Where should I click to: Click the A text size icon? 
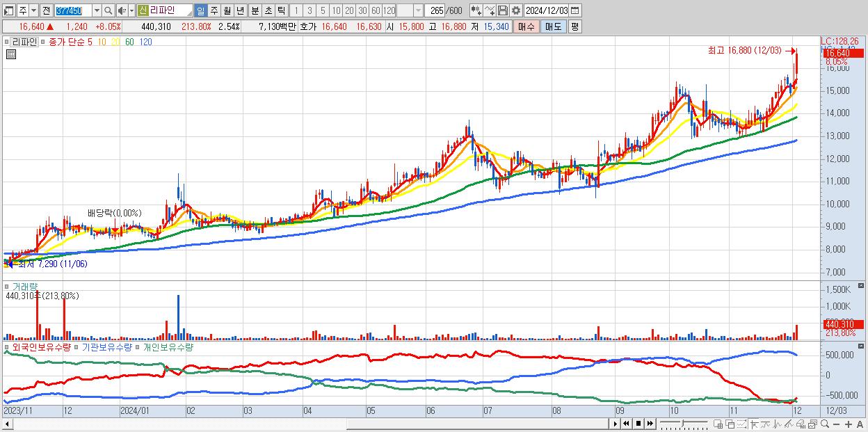[860, 424]
